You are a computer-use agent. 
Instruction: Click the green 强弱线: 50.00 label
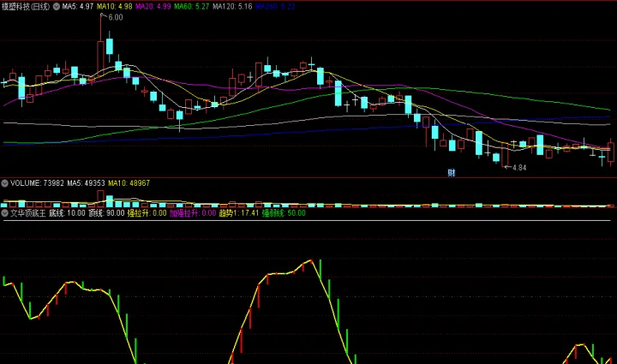pyautogui.click(x=284, y=212)
